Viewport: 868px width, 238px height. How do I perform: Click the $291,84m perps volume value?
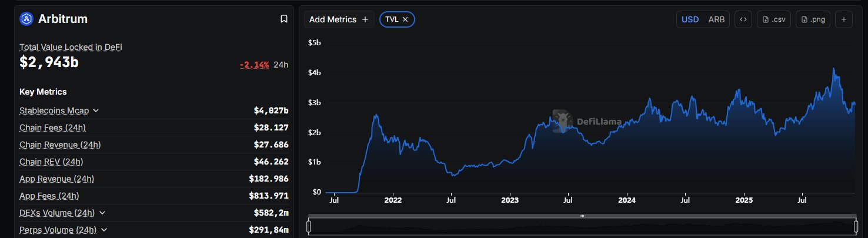(269, 230)
